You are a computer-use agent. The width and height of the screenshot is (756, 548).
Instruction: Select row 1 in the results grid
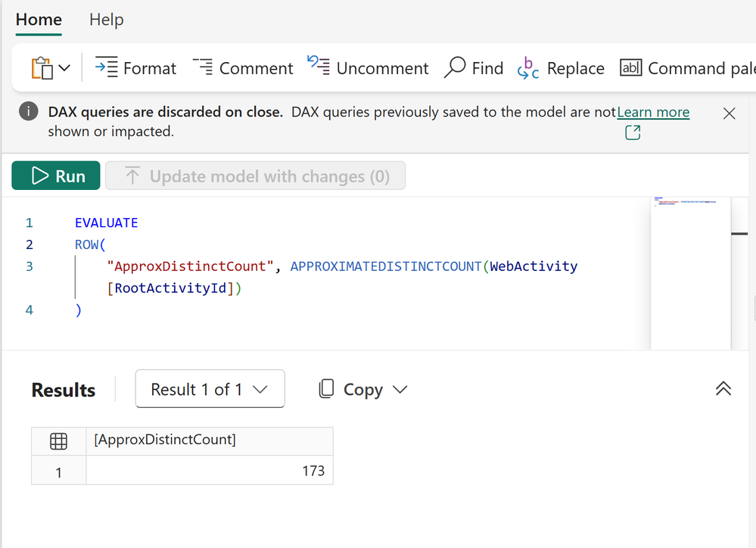coord(58,472)
